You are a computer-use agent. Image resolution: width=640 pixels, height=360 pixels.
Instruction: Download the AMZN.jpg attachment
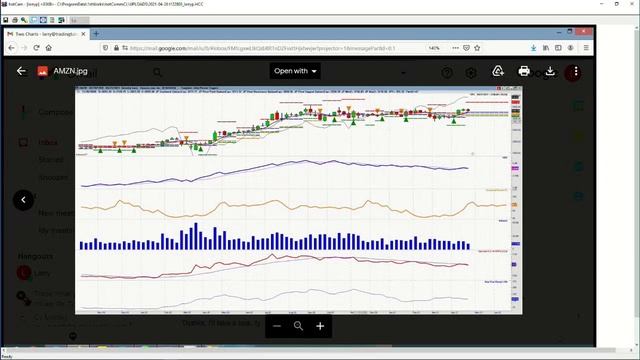550,71
